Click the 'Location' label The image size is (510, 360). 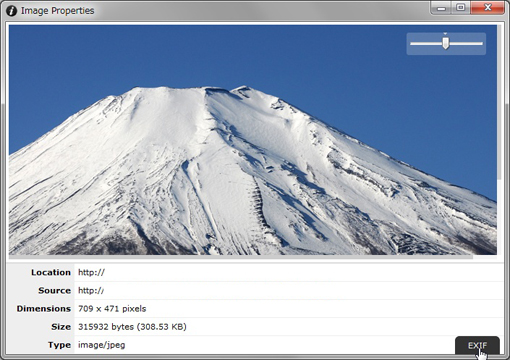[51, 272]
